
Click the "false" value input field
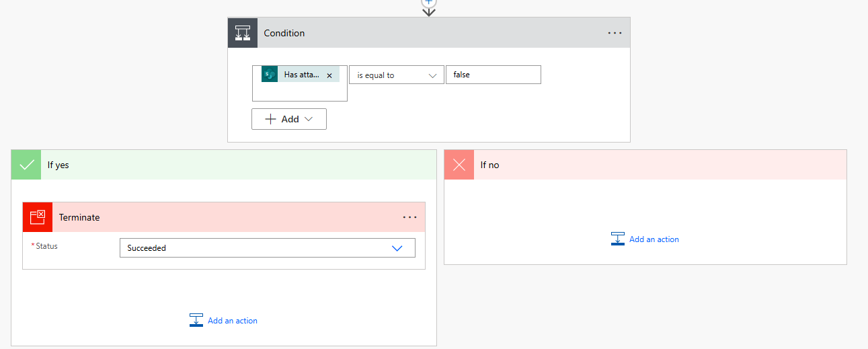click(493, 75)
